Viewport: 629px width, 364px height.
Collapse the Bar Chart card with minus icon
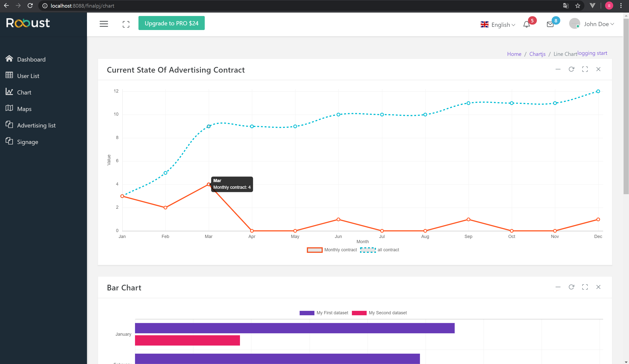[x=558, y=287]
